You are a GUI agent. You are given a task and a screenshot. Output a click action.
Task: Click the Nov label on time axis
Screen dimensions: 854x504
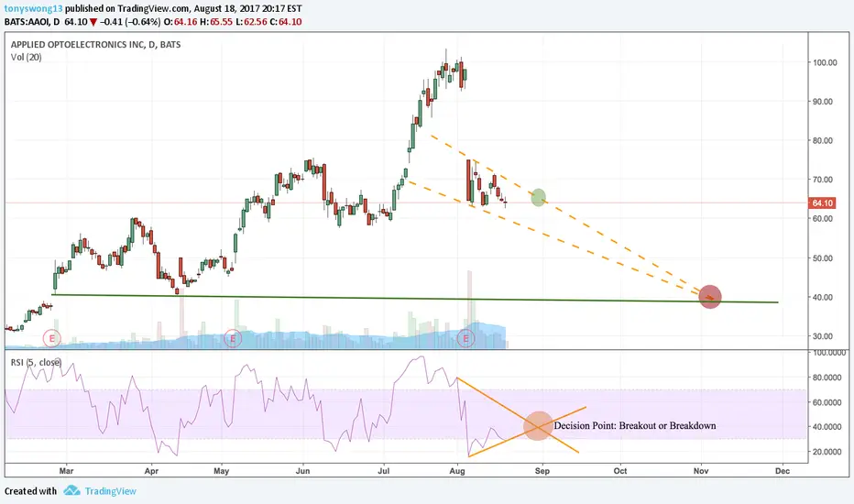pyautogui.click(x=701, y=471)
